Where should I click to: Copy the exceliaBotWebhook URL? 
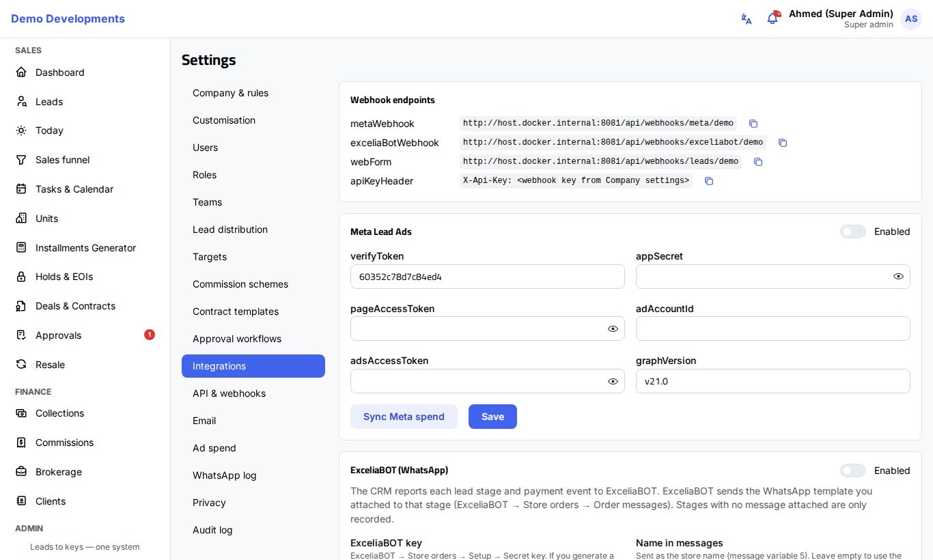point(783,143)
